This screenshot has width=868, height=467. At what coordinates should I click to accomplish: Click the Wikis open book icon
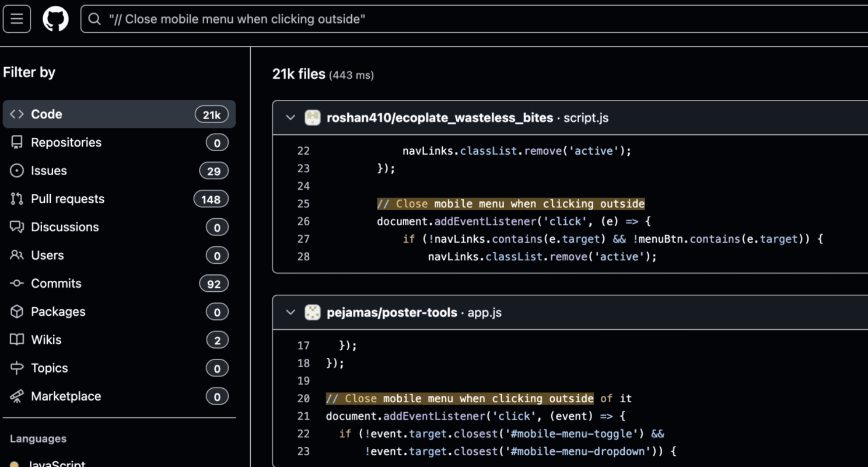coord(17,340)
